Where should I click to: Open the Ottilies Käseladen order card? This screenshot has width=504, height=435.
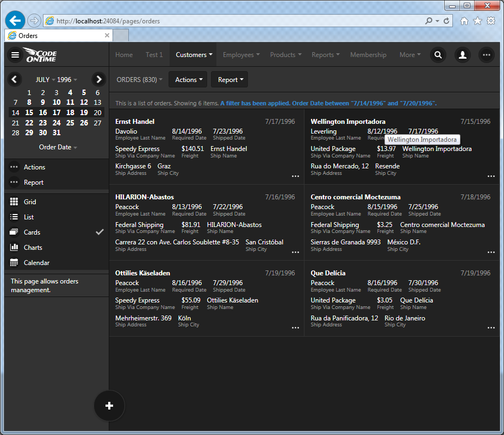pos(207,299)
